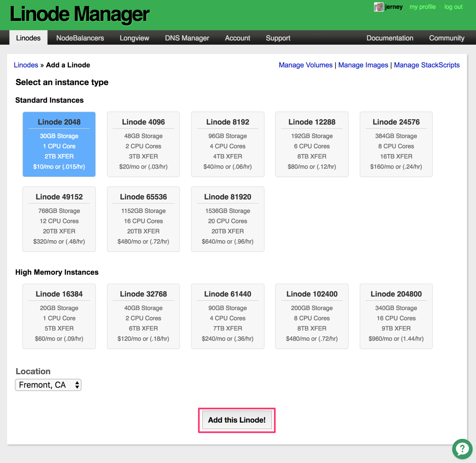Open the Account tab
Screen dimensions: 476x463
point(237,38)
